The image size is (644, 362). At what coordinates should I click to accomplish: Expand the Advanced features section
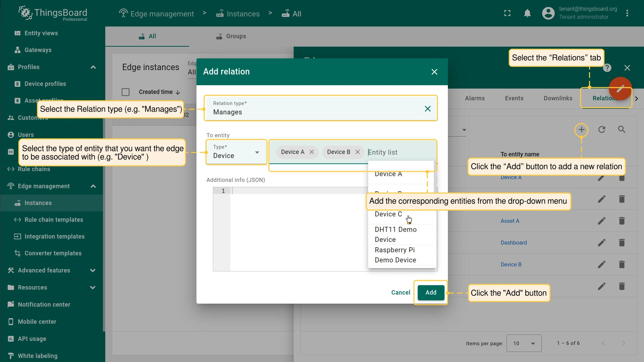93,270
